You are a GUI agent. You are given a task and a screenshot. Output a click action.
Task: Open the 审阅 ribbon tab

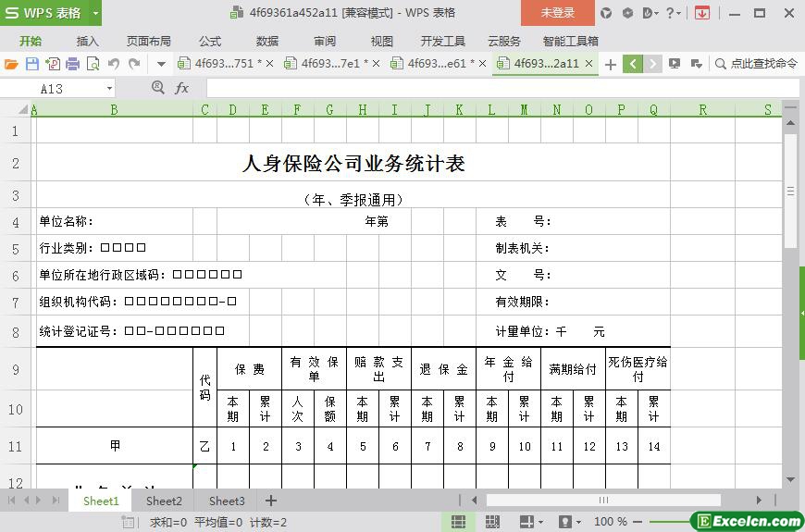point(325,41)
